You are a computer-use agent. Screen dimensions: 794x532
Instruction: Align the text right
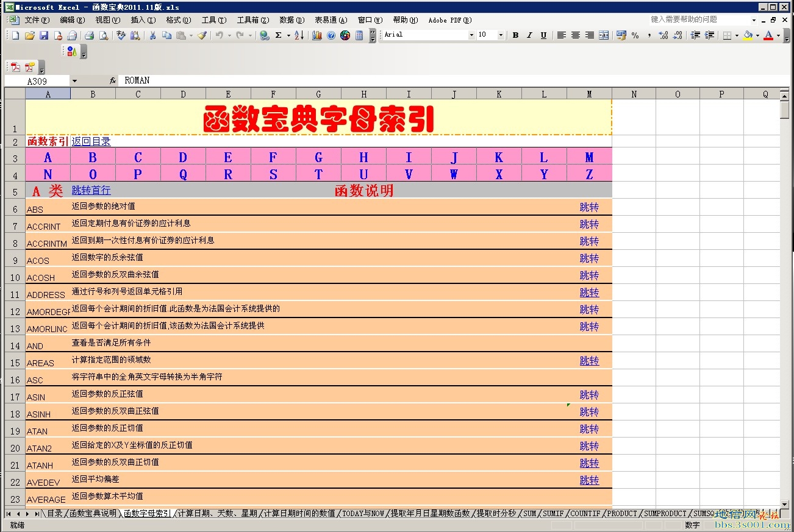[589, 35]
